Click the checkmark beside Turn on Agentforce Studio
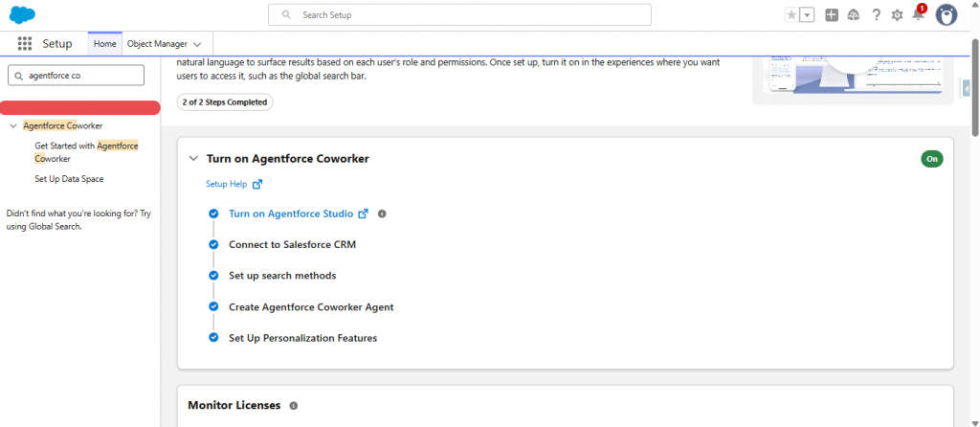The image size is (980, 427). [x=213, y=213]
